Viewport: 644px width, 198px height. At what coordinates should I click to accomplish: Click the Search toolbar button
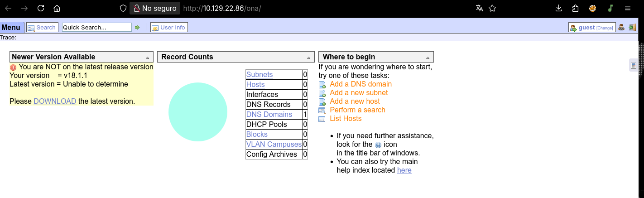click(x=42, y=28)
